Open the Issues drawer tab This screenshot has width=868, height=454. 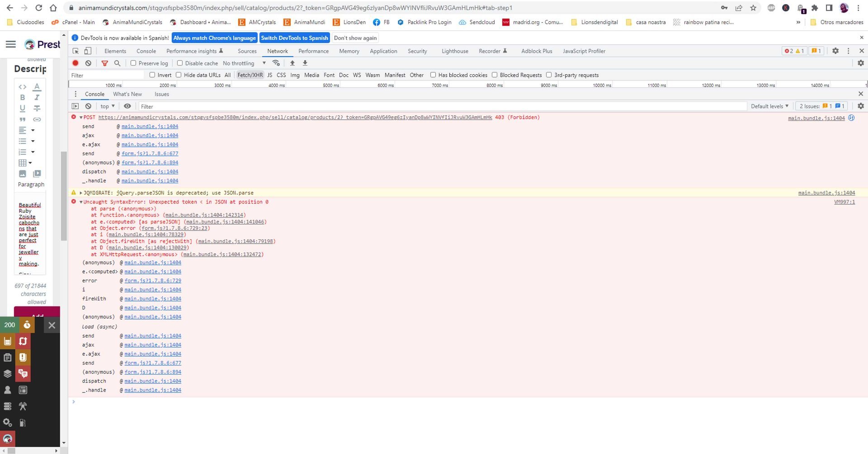(x=162, y=94)
